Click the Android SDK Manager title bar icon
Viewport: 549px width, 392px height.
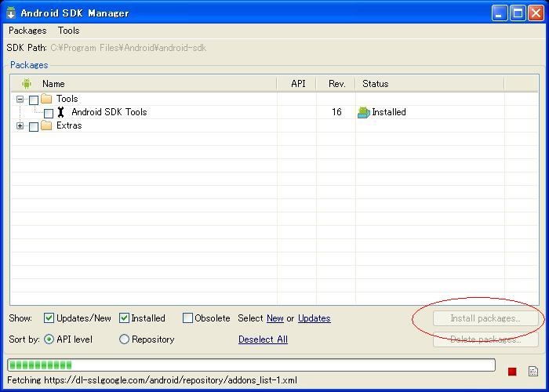click(11, 13)
